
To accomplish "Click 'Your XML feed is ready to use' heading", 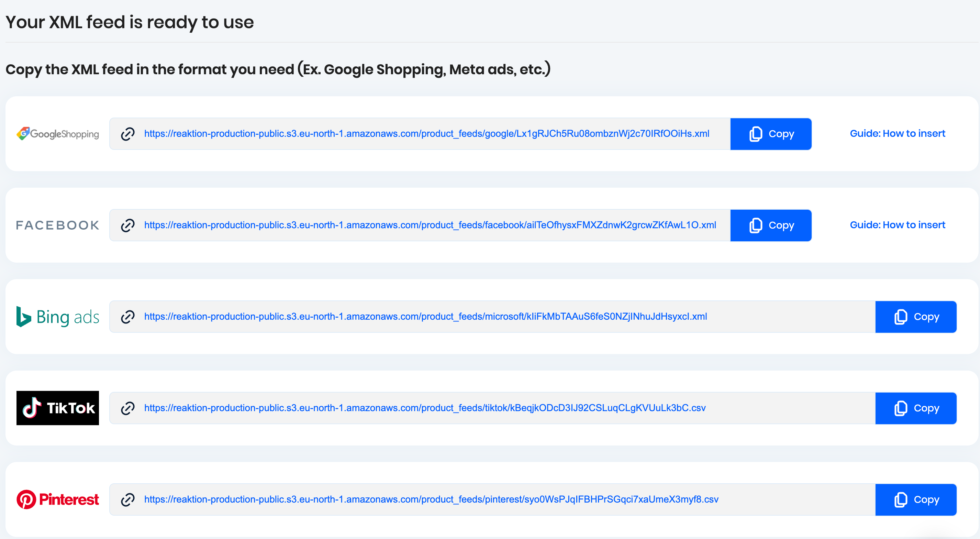I will [x=130, y=22].
